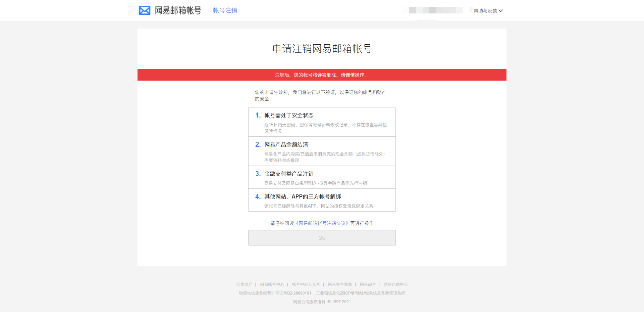
Task: Click the 申请注销网易邮箱帐号 page title
Action: 322,49
